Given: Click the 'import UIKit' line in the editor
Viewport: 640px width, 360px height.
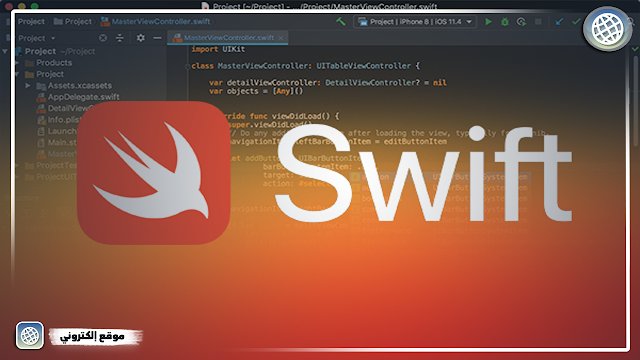Looking at the screenshot, I should [218, 49].
